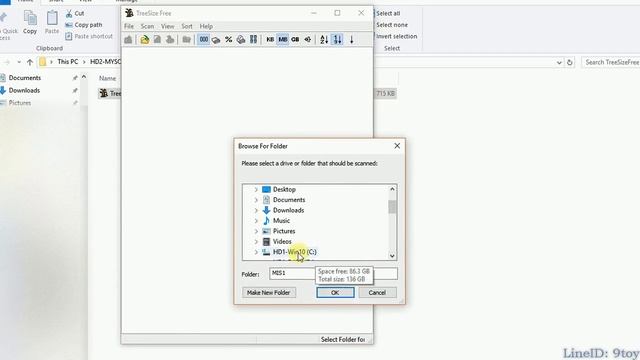Click Copy icon in Explorer ribbon
This screenshot has height=360, width=640.
point(30,22)
